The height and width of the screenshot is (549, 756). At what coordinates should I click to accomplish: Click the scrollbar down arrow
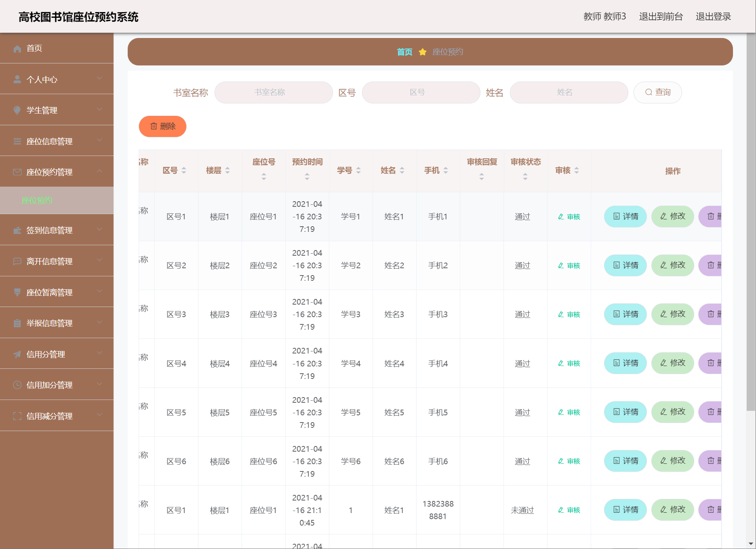coord(751,544)
